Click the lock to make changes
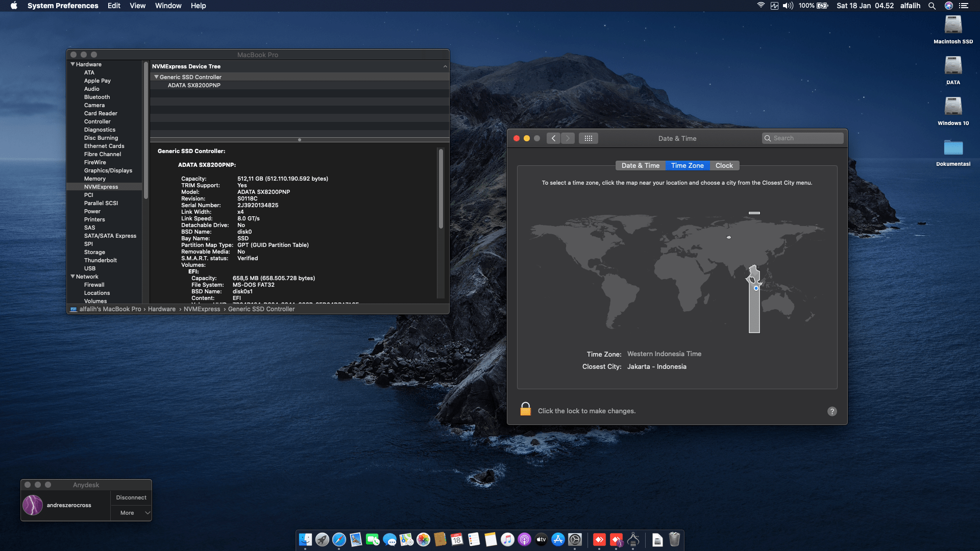Image resolution: width=980 pixels, height=551 pixels. 525,409
